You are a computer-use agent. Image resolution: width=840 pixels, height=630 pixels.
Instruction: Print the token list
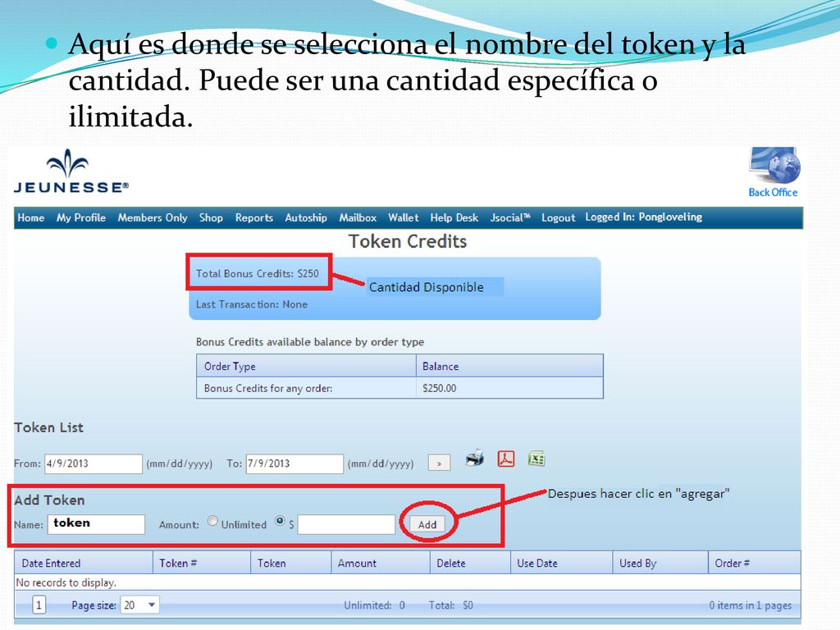pyautogui.click(x=475, y=459)
